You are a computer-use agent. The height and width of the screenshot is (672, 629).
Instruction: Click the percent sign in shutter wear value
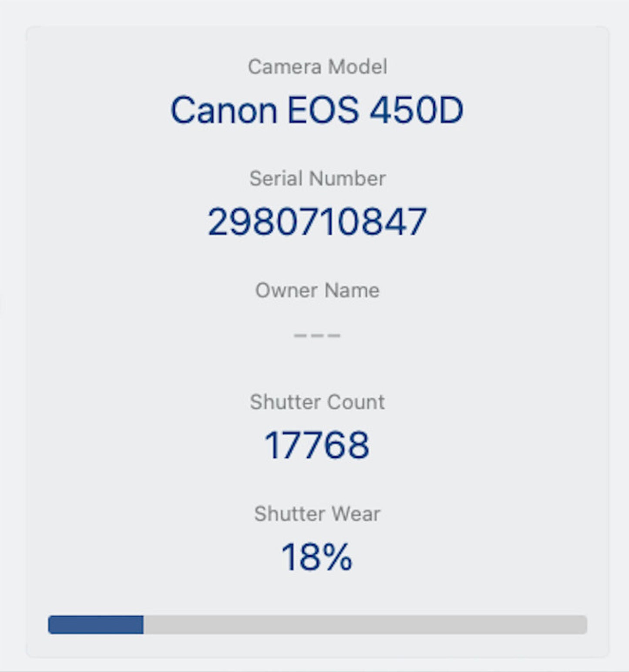click(x=337, y=557)
